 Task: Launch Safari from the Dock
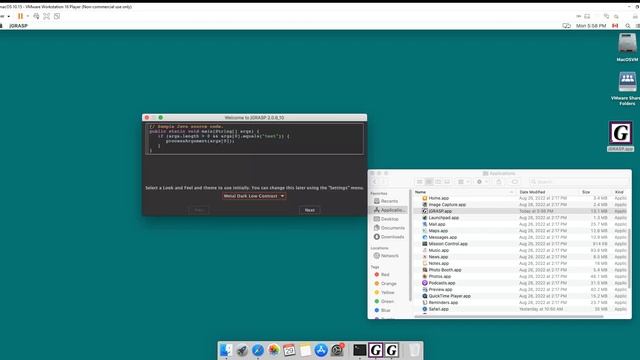click(x=258, y=350)
